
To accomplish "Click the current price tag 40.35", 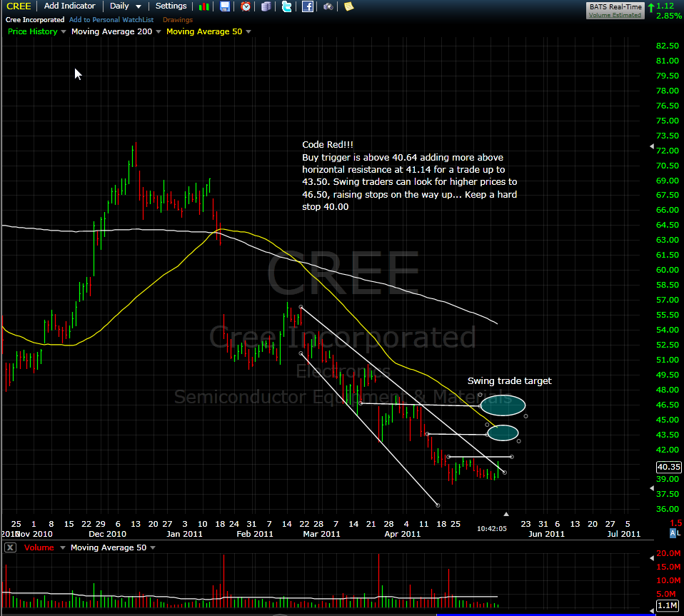I will click(x=669, y=467).
